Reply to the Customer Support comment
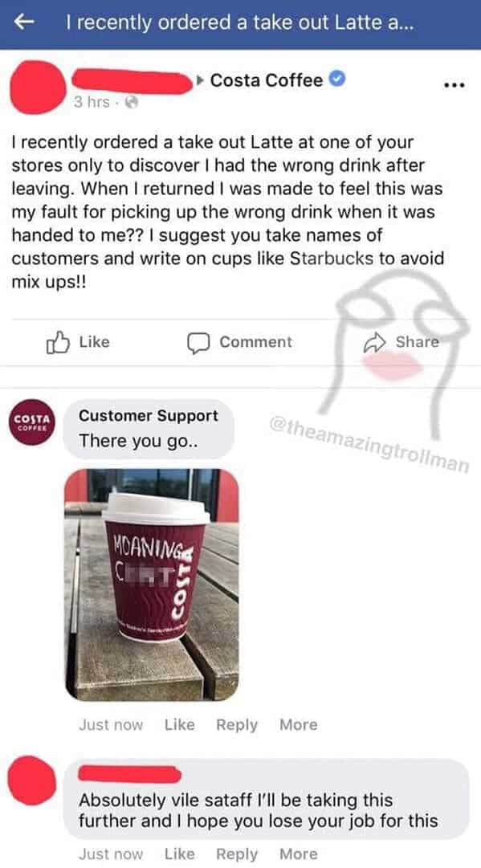 click(x=237, y=725)
